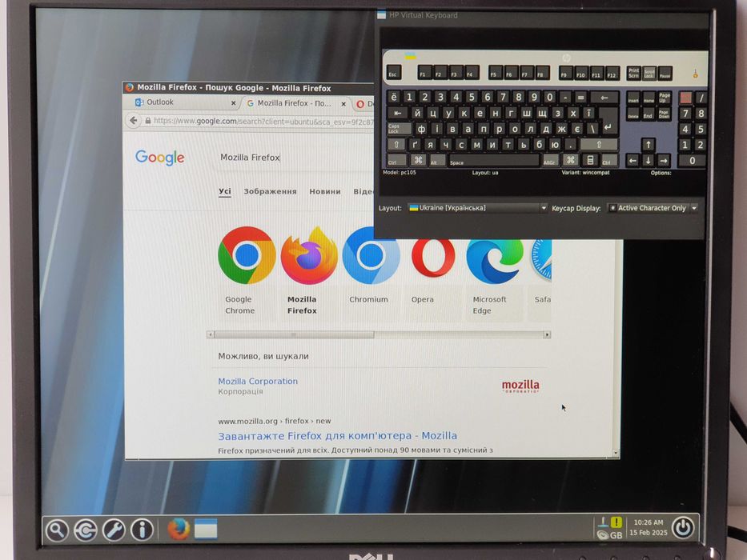Tap the Space bar on virtual keyboard
Screen dimensions: 747x560
[x=493, y=161]
